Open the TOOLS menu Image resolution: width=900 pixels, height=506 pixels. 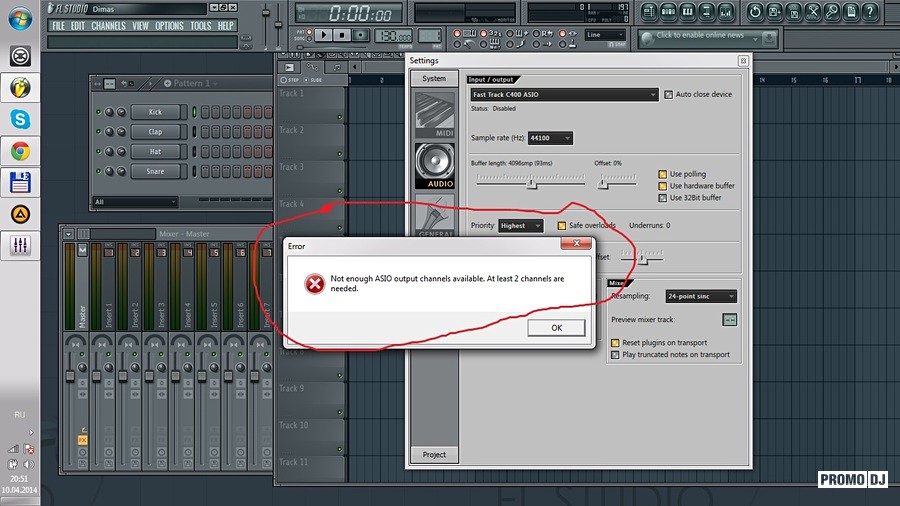click(201, 26)
